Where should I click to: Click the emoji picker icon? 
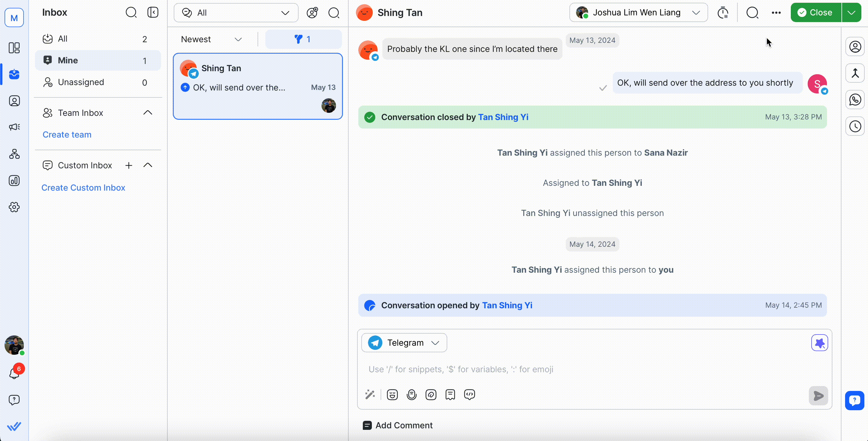coord(392,394)
